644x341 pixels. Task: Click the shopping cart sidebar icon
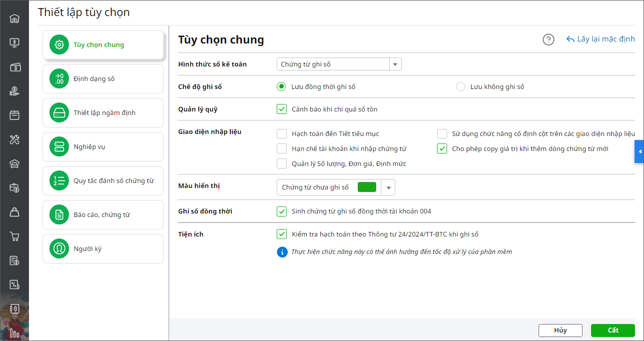pos(14,236)
